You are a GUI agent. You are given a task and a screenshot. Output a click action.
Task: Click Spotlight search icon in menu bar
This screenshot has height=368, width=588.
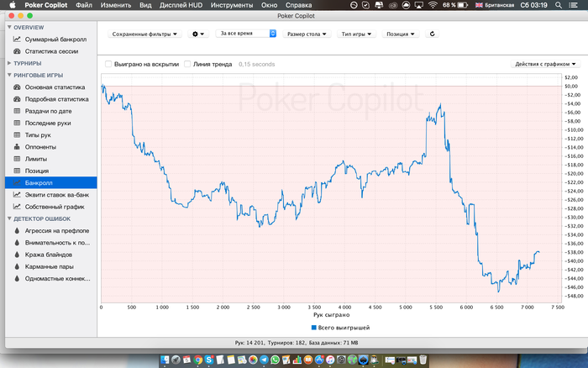click(x=559, y=5)
